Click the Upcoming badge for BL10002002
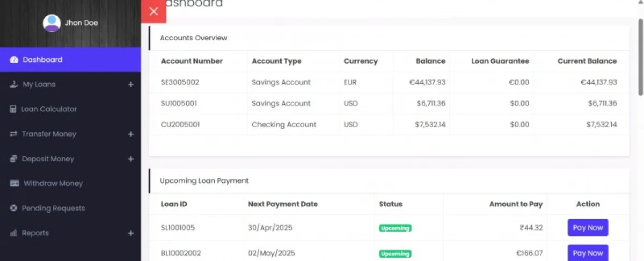 (x=395, y=253)
